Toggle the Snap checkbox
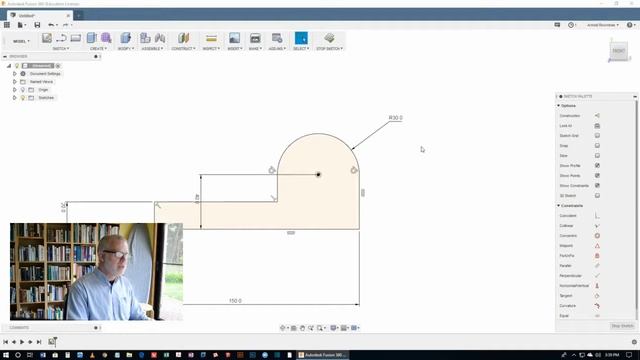The image size is (640, 360). [597, 146]
